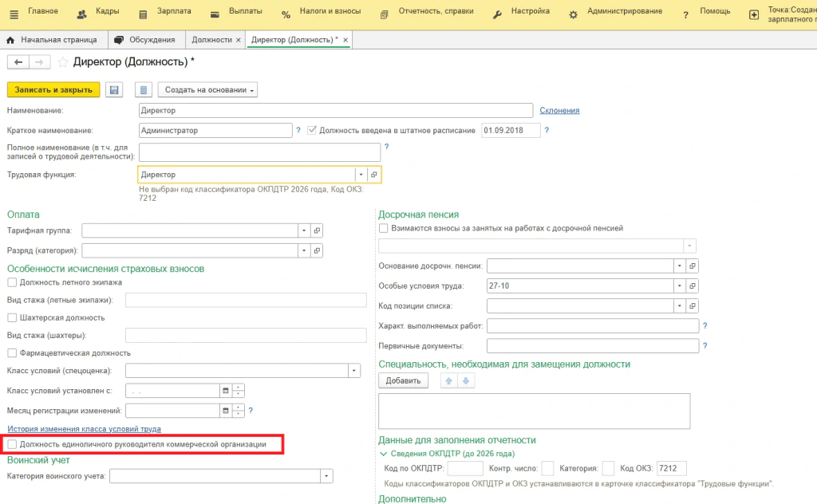The height and width of the screenshot is (504, 817).
Task: Click into the Краткое наименование field
Action: (215, 130)
